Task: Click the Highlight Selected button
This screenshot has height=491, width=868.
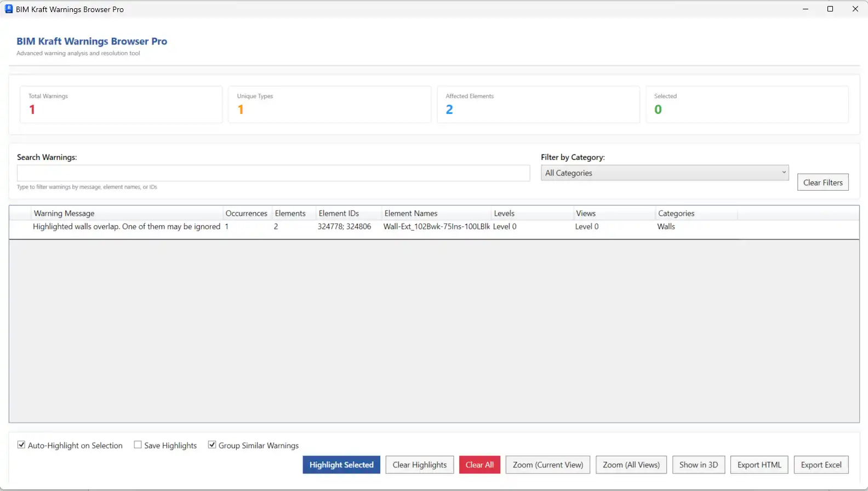Action: pyautogui.click(x=341, y=465)
